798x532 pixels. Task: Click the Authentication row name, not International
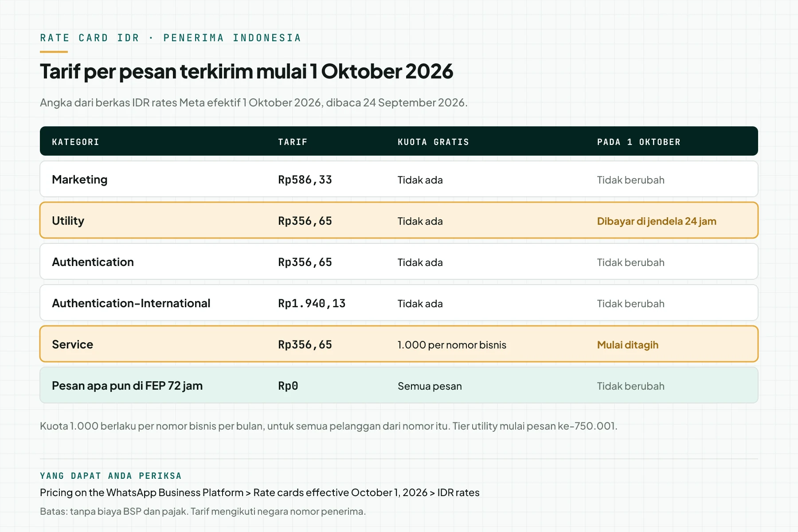[93, 262]
